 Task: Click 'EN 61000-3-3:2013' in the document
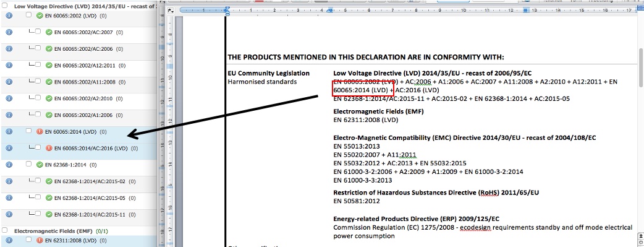pyautogui.click(x=363, y=180)
